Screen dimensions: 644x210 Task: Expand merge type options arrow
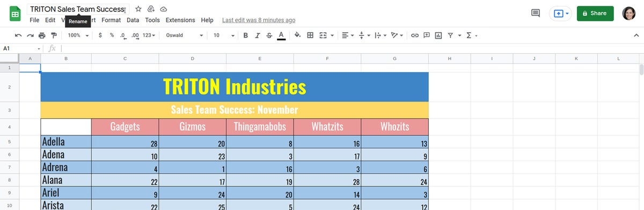tap(332, 35)
